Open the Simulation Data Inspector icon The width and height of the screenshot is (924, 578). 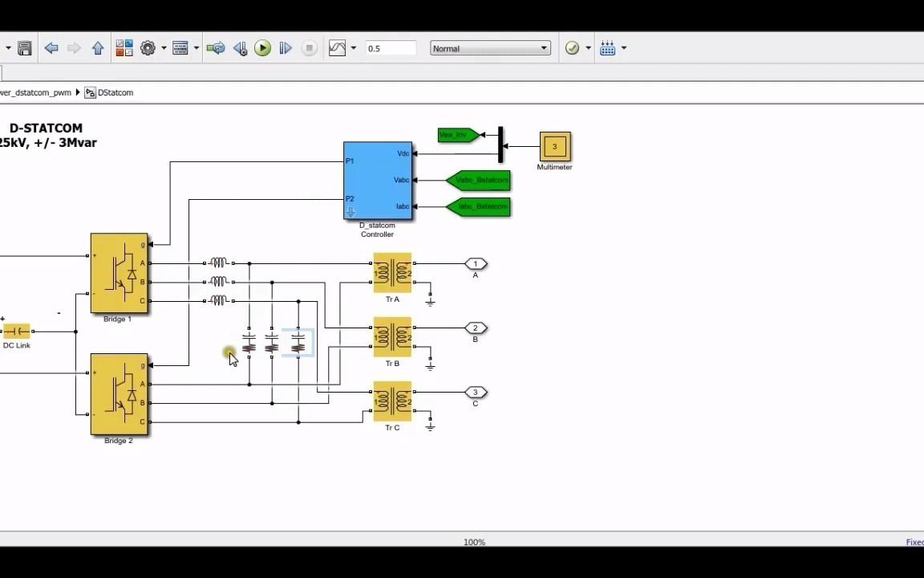point(337,48)
